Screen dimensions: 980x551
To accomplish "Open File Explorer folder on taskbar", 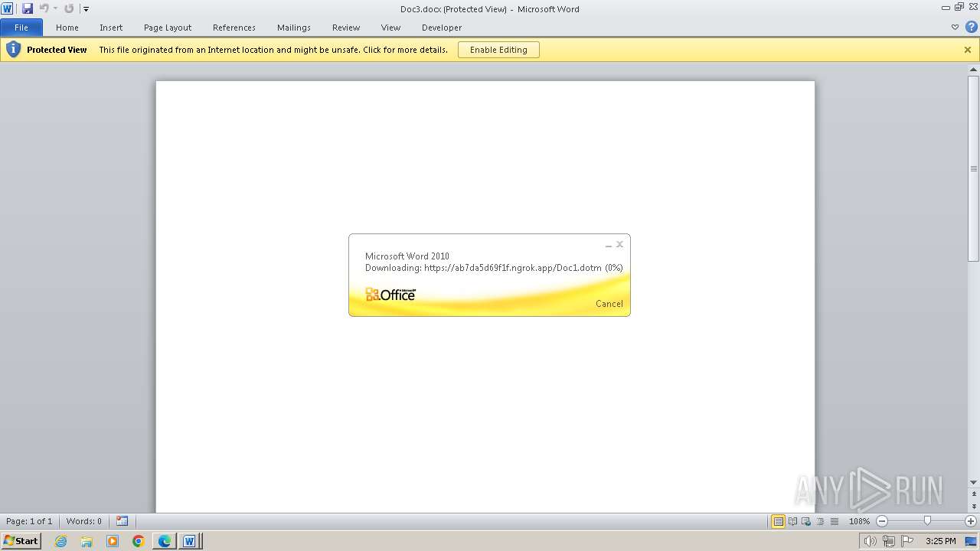I will coord(87,541).
